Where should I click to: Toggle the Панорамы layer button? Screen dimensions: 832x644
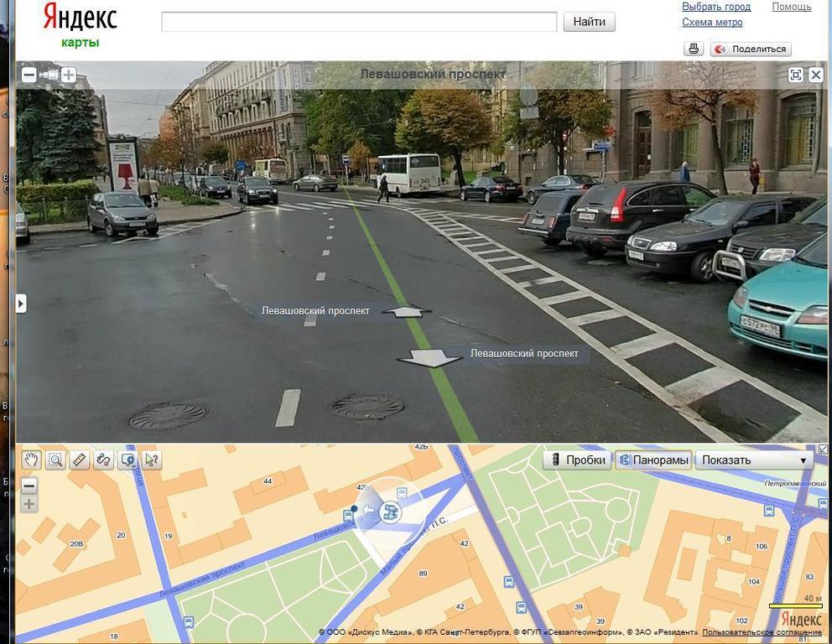tap(653, 460)
